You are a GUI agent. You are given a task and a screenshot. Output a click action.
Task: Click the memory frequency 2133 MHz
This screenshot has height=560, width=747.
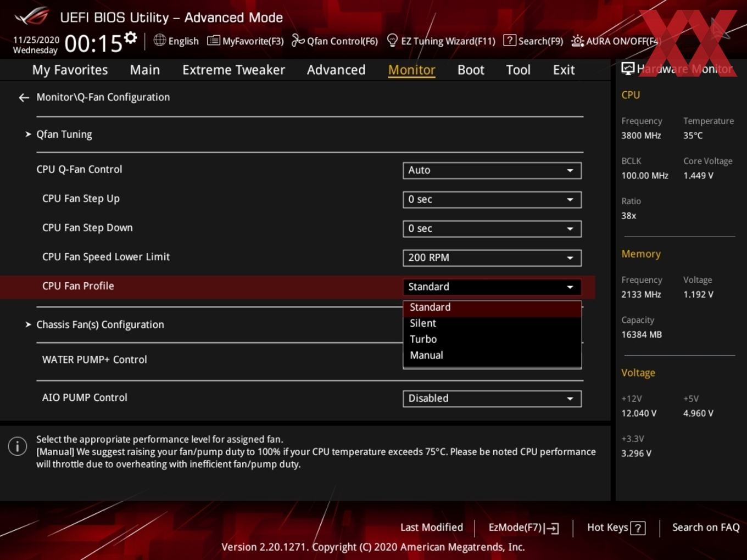(641, 294)
